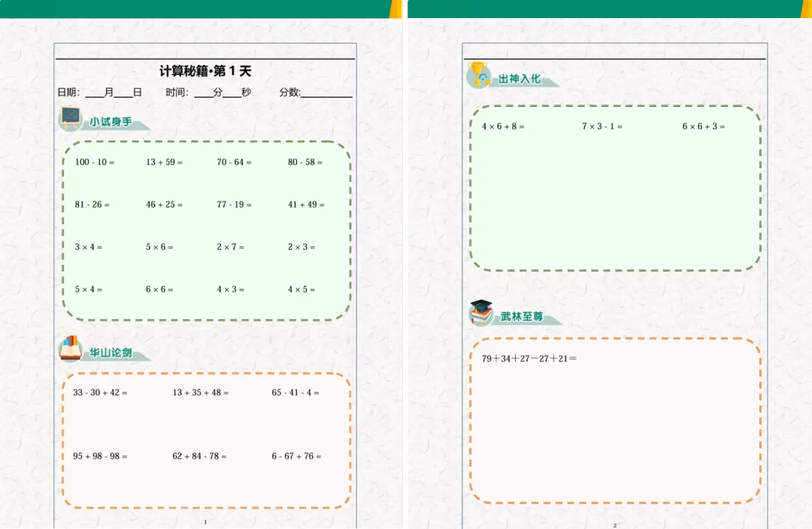Click the blackboard icon beside 小试身手
Image resolution: width=812 pixels, height=529 pixels.
[71, 117]
